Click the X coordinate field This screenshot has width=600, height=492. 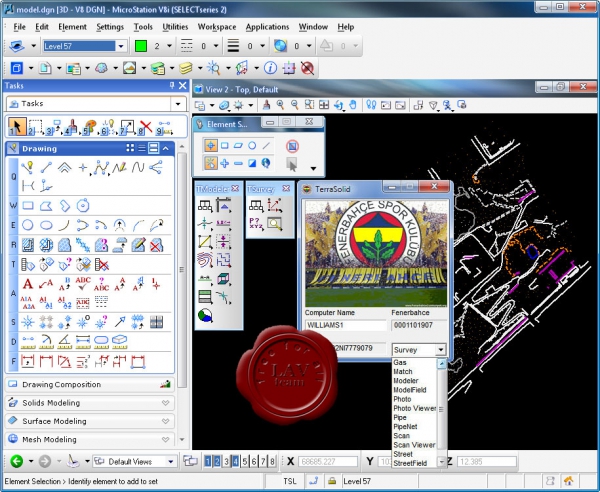tap(328, 462)
